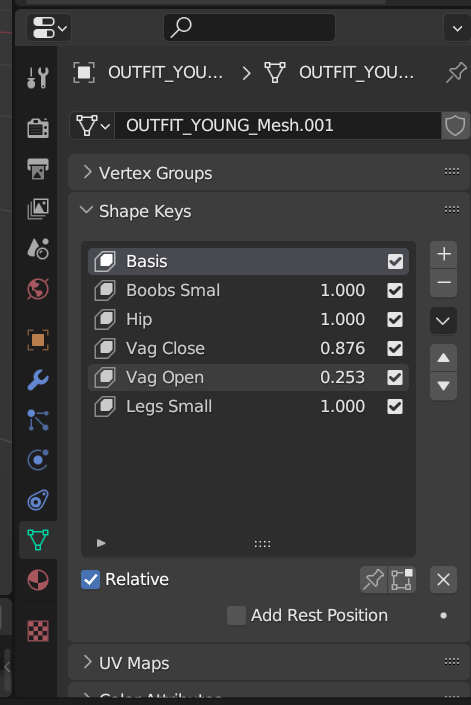Open the Tool properties tab
The height and width of the screenshot is (705, 471).
pos(38,78)
